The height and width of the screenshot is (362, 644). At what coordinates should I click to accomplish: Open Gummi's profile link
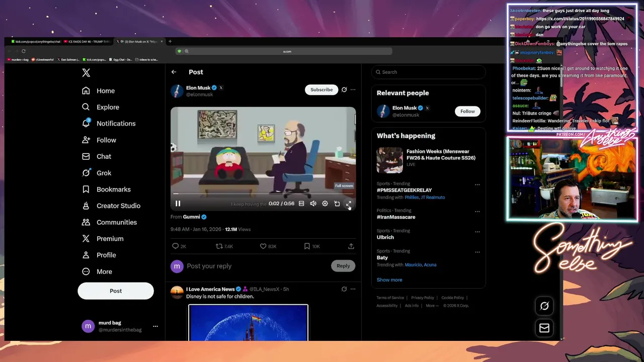point(195,217)
